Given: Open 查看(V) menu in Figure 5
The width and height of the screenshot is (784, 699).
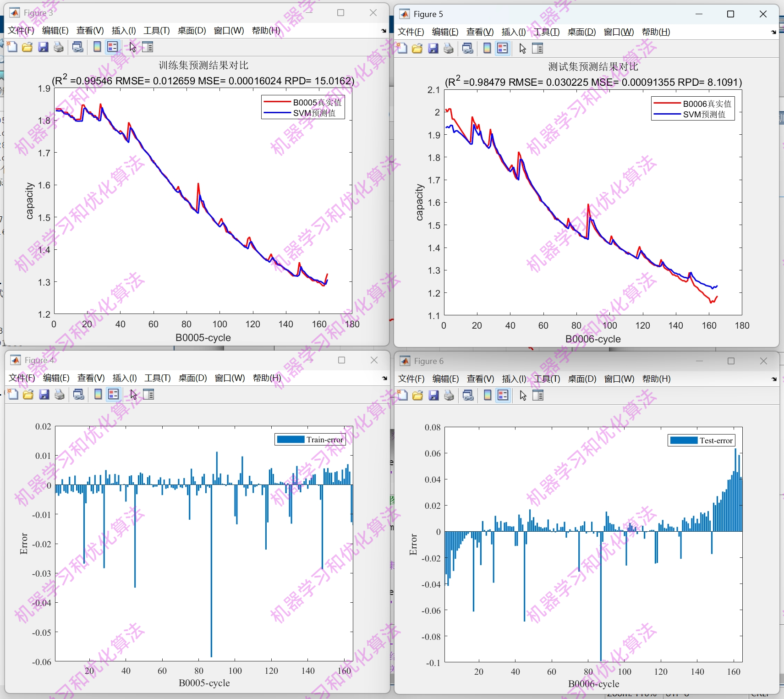Looking at the screenshot, I should pyautogui.click(x=480, y=32).
